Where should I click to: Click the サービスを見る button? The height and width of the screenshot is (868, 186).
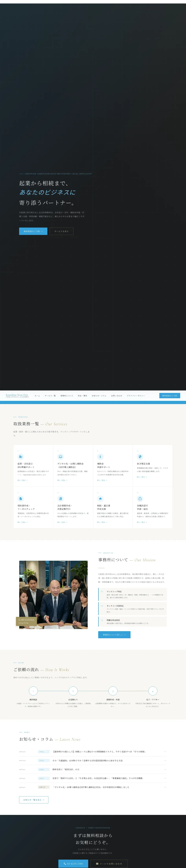(x=61, y=231)
